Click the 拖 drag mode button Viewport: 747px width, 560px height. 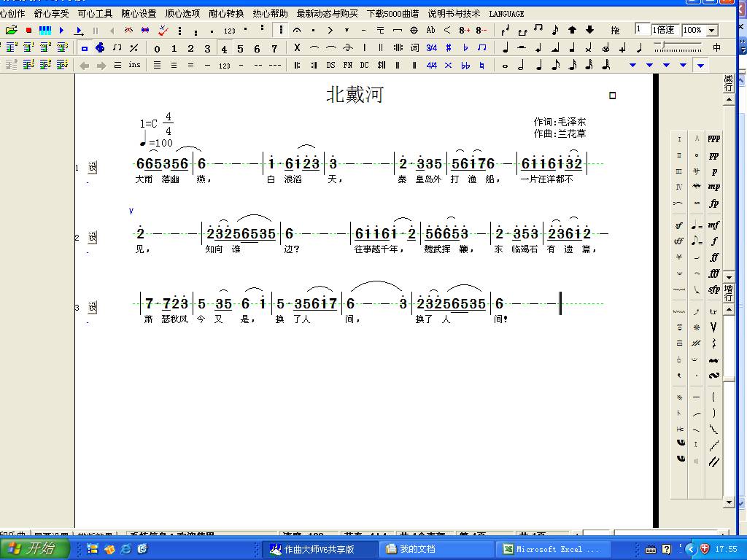tap(615, 31)
